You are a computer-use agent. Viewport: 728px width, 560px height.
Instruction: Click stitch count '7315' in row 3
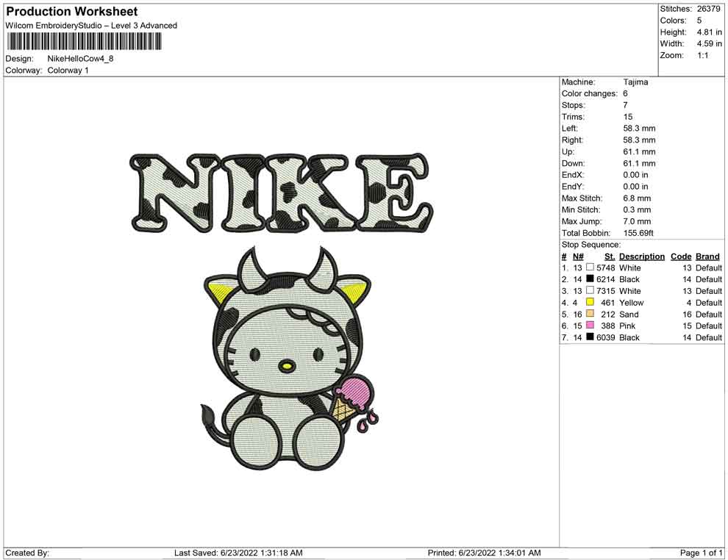coord(605,291)
